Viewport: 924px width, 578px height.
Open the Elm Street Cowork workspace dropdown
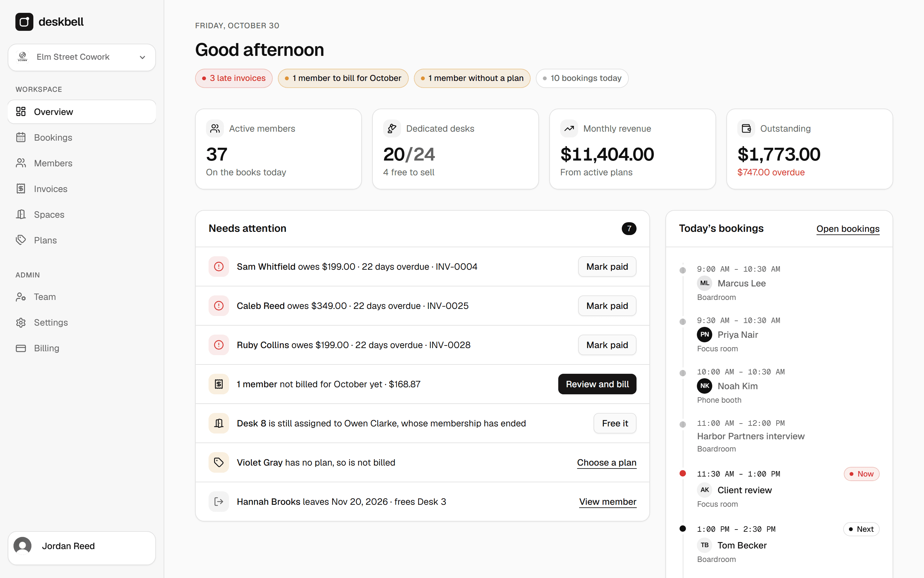pos(82,57)
